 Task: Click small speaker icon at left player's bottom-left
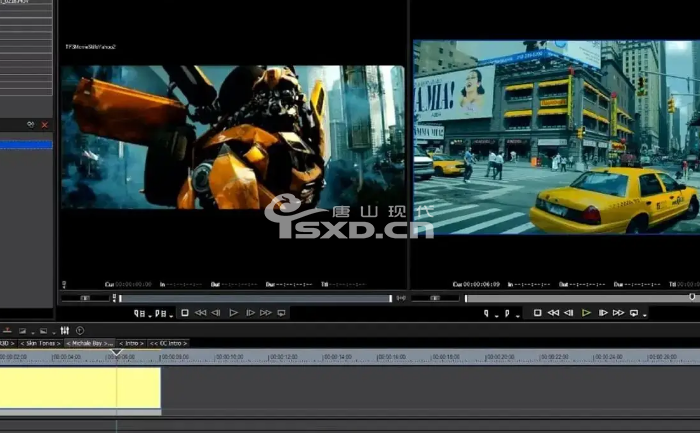click(64, 284)
